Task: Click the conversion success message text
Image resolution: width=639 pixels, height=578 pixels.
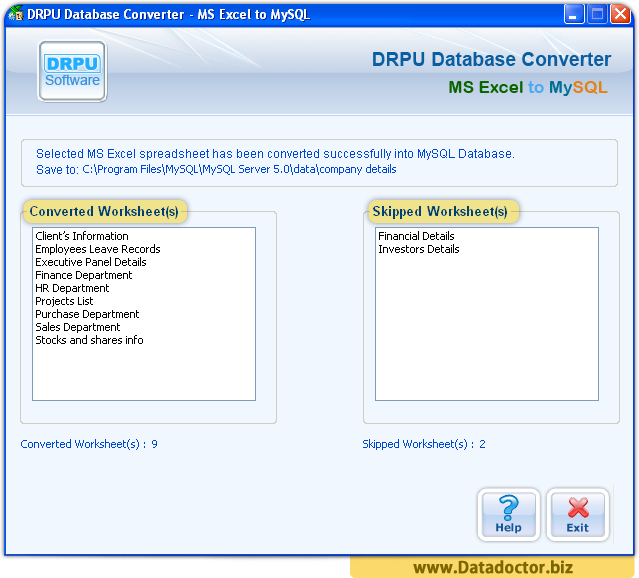Action: pyautogui.click(x=275, y=154)
